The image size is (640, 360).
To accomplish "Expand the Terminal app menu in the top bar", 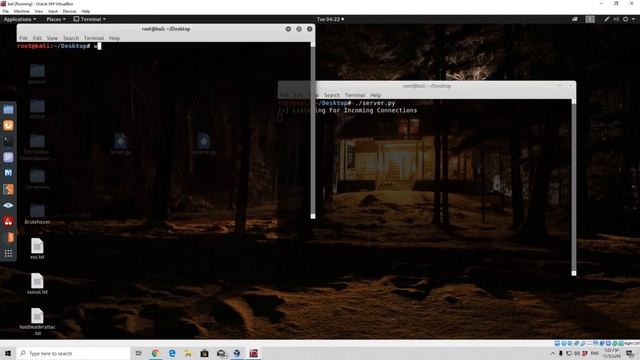I will pyautogui.click(x=90, y=19).
